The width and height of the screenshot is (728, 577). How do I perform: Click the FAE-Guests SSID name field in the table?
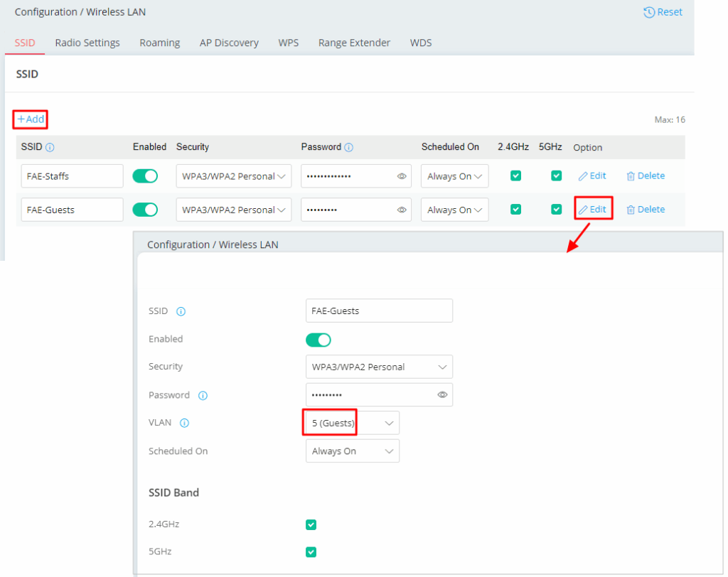click(72, 210)
